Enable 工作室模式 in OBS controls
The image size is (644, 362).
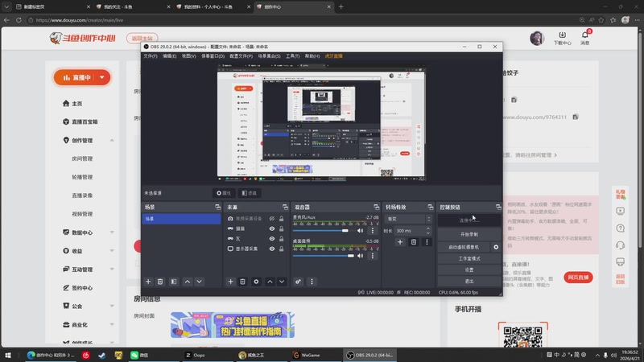(x=469, y=258)
